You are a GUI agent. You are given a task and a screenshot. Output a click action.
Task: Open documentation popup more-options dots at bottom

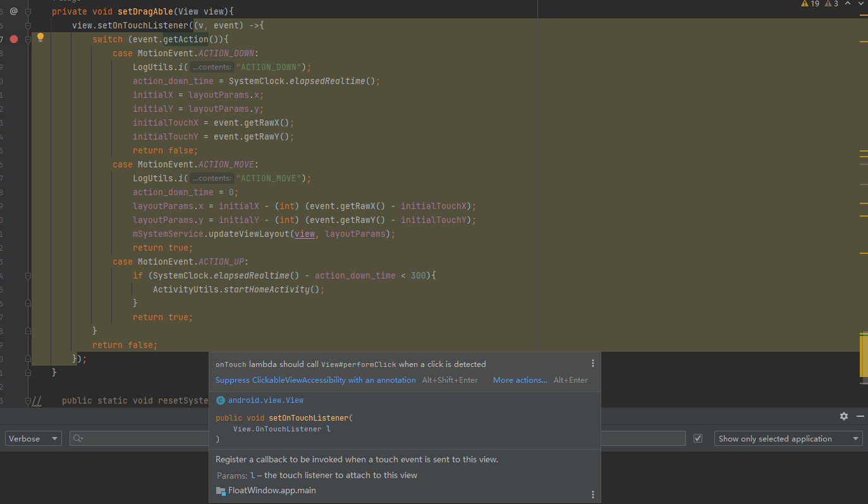click(x=592, y=495)
